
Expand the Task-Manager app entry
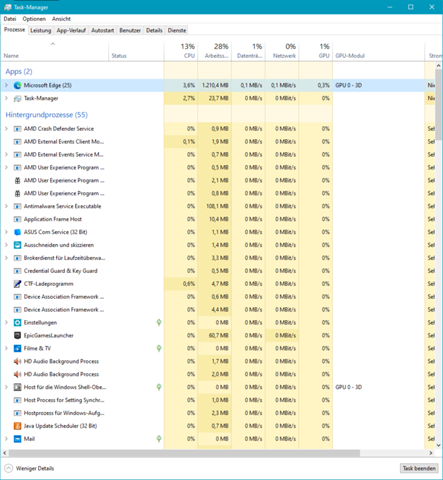(x=6, y=98)
